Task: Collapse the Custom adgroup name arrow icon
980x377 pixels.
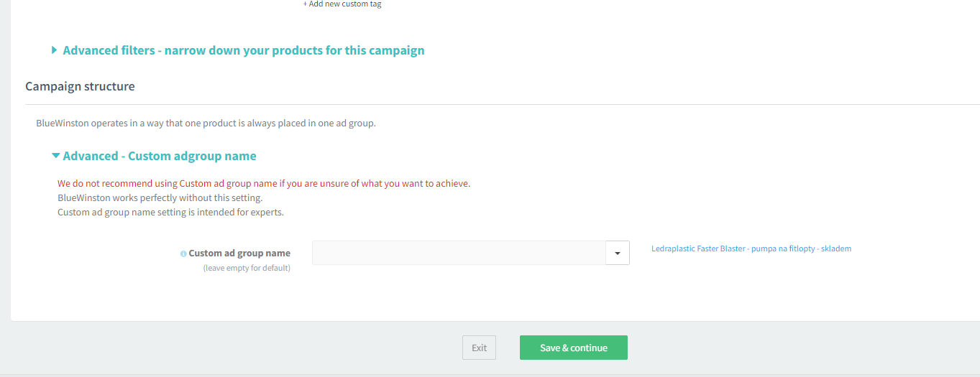Action: click(55, 156)
